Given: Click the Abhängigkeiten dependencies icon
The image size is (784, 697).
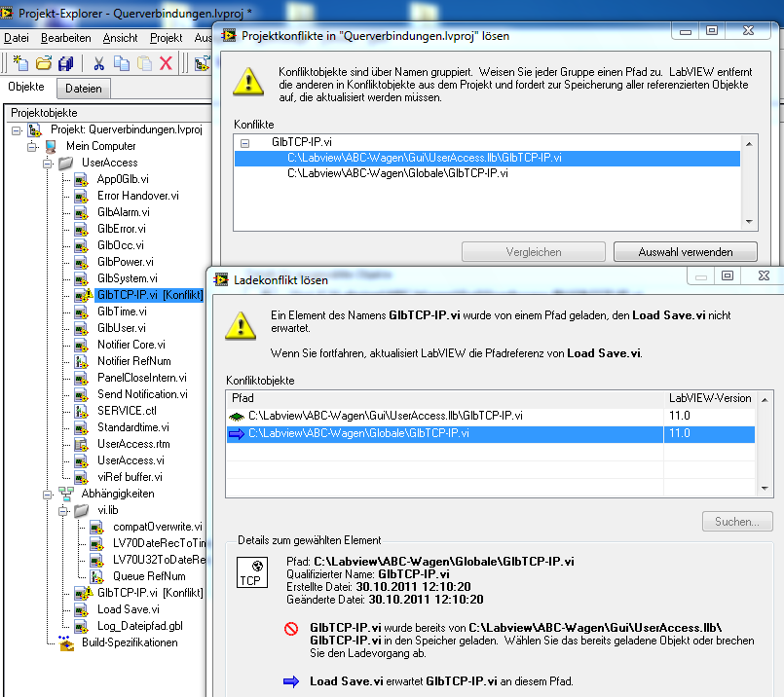Looking at the screenshot, I should [x=66, y=494].
